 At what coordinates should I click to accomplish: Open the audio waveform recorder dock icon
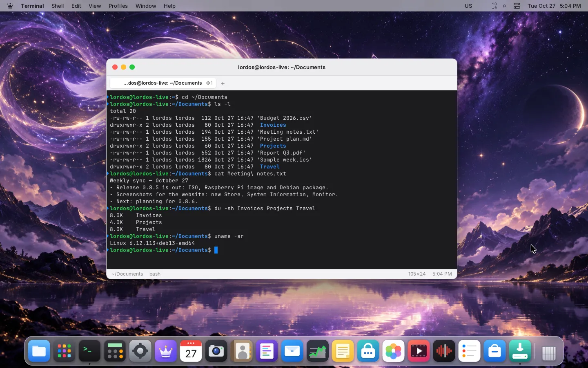click(x=444, y=351)
